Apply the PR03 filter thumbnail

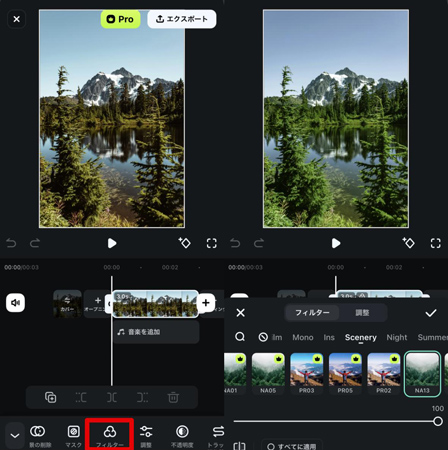(307, 373)
